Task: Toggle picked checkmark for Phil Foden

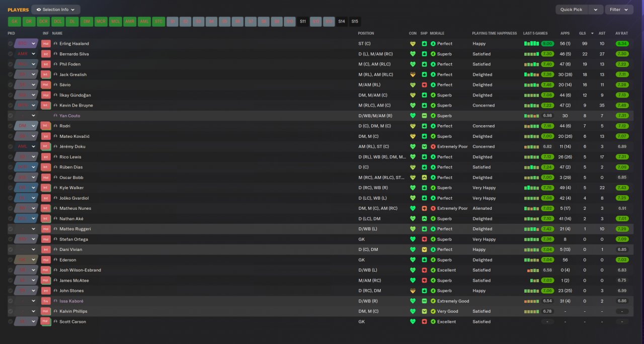Action: (x=10, y=64)
